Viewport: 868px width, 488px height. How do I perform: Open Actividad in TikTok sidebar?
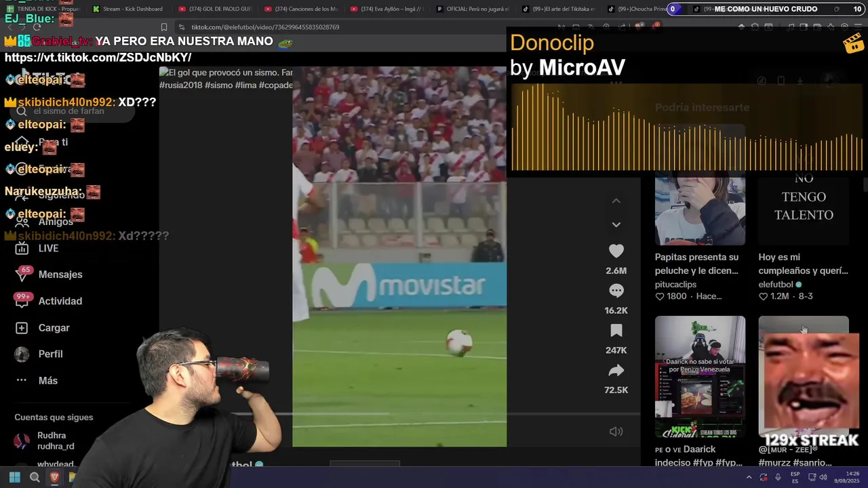[60, 301]
